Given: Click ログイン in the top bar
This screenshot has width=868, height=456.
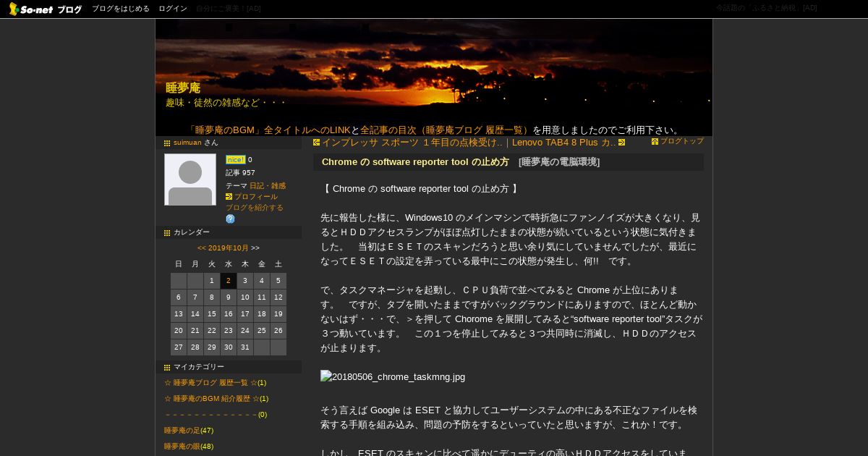Looking at the screenshot, I should point(173,9).
